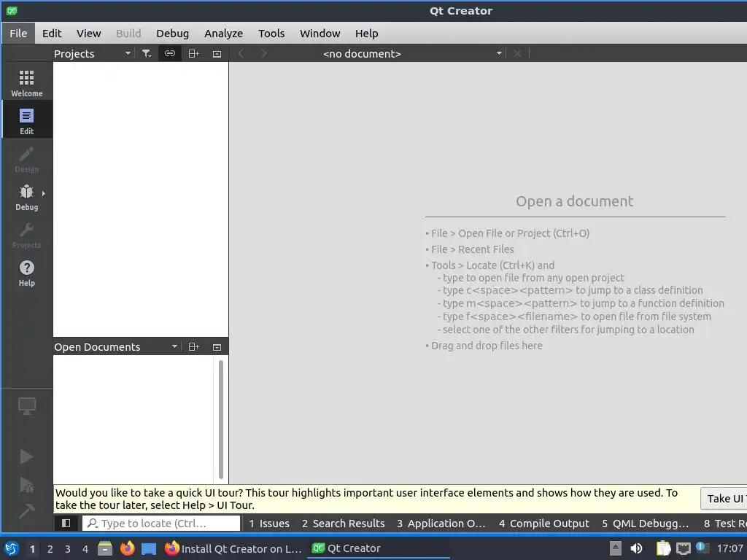The image size is (747, 560).
Task: Switch to the Debug mode bug icon
Action: pyautogui.click(x=27, y=197)
